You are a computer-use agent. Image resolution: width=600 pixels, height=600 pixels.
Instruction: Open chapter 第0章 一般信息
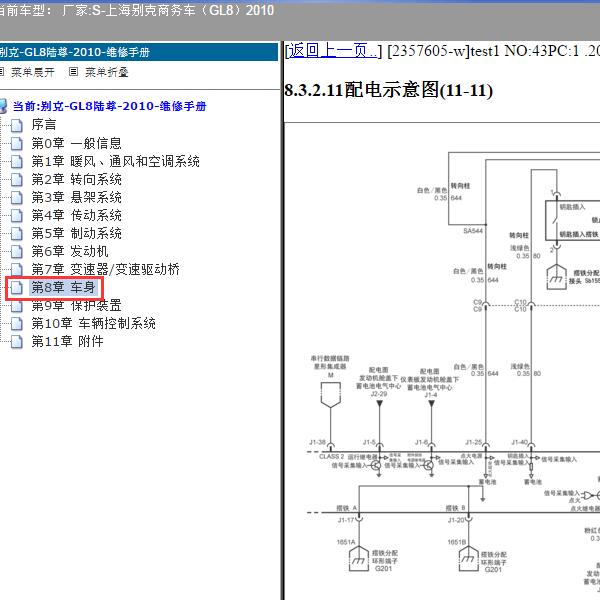point(77,143)
